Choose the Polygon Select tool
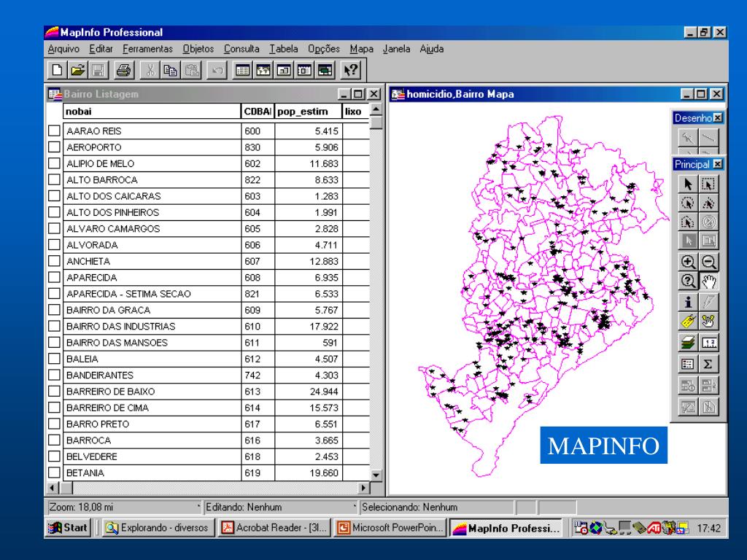The width and height of the screenshot is (747, 560). (x=708, y=203)
